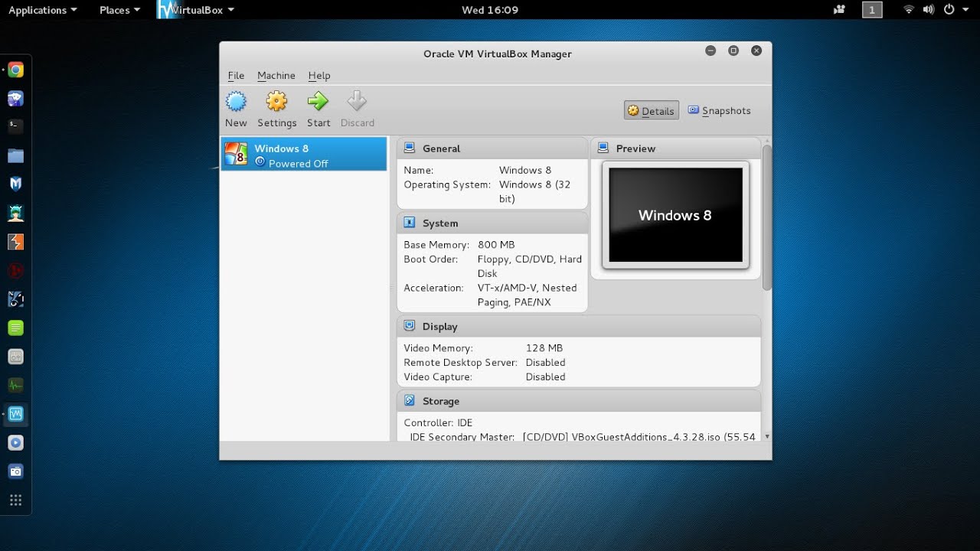Screen dimensions: 980x551
Task: Click the Controller: IDE text
Action: (438, 422)
